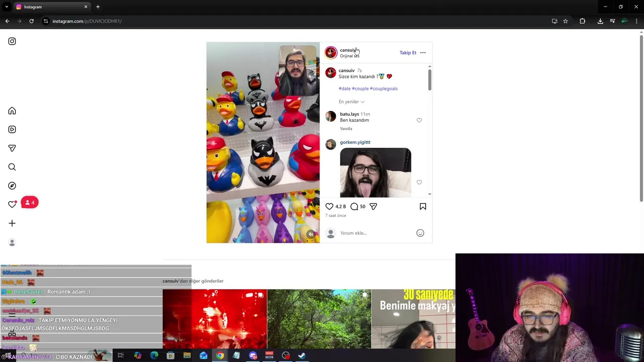Open OBS Studio from taskbar
This screenshot has width=644, height=362.
tap(286, 355)
